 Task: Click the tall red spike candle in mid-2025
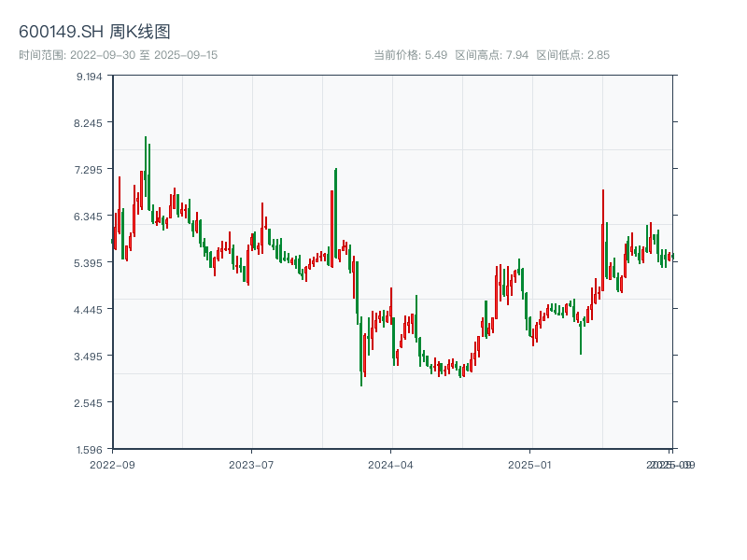(603, 240)
